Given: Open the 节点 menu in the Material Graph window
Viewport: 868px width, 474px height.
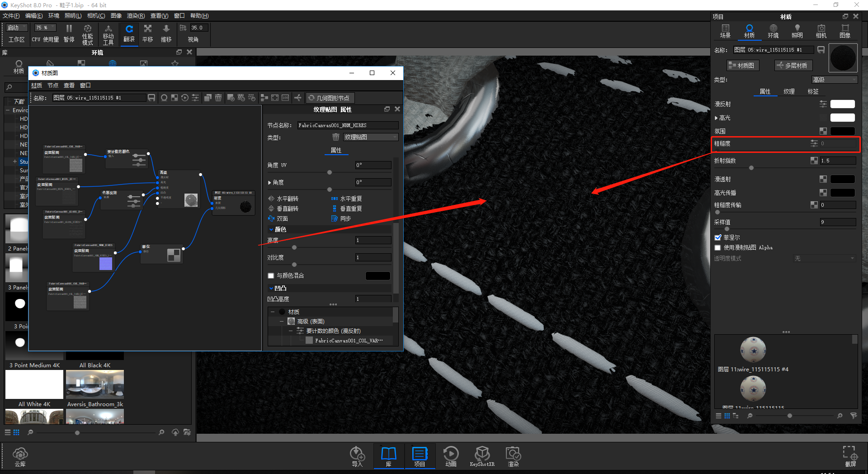Looking at the screenshot, I should point(52,85).
